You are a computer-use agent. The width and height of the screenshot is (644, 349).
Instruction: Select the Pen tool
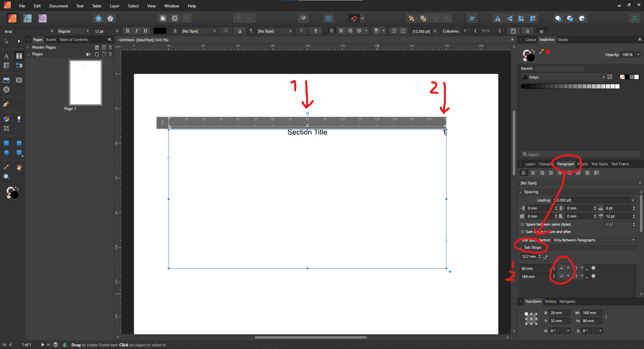6,105
